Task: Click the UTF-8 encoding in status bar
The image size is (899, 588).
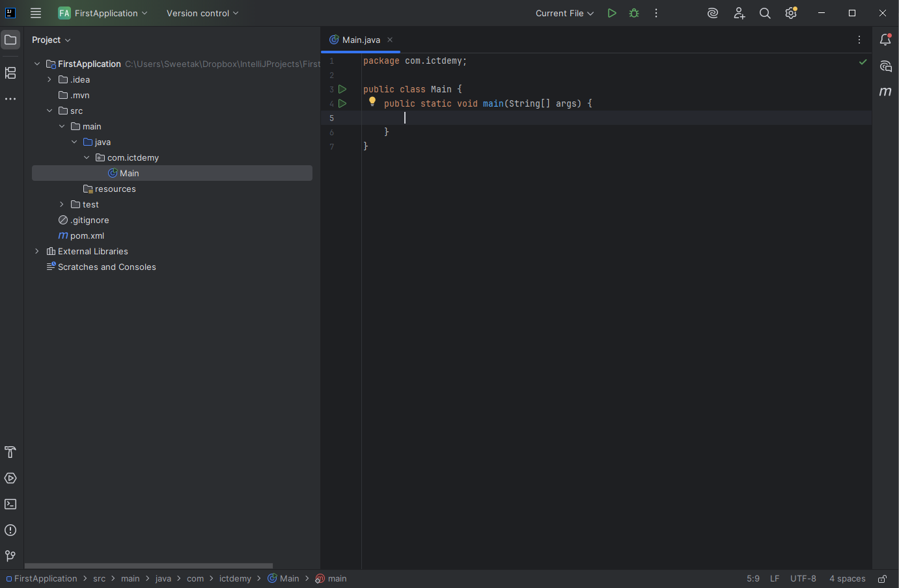Action: (803, 579)
